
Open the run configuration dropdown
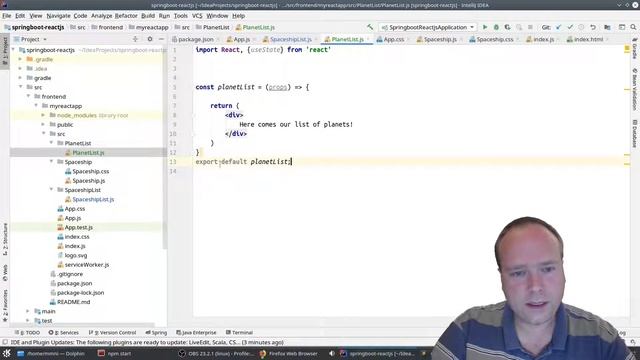pyautogui.click(x=428, y=27)
